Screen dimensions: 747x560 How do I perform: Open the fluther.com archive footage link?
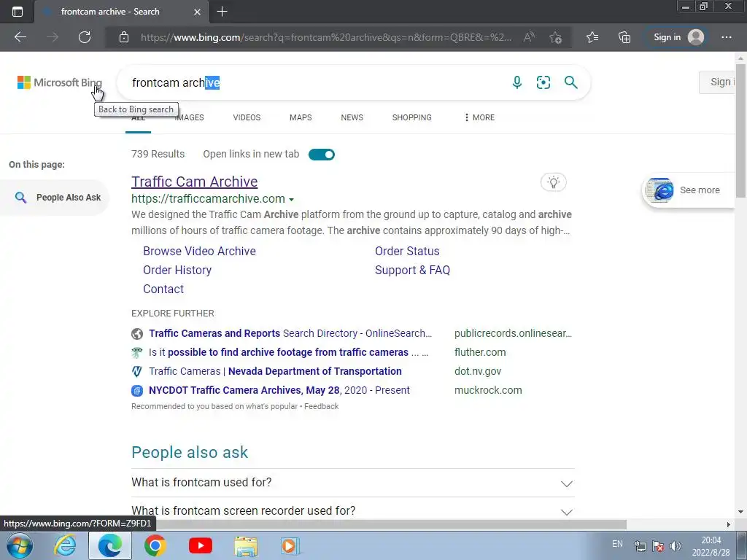288,352
